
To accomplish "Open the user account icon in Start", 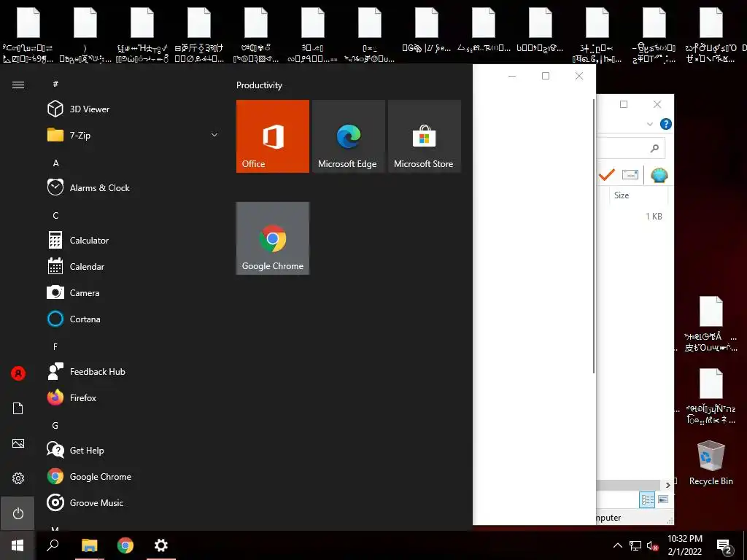I will click(18, 373).
